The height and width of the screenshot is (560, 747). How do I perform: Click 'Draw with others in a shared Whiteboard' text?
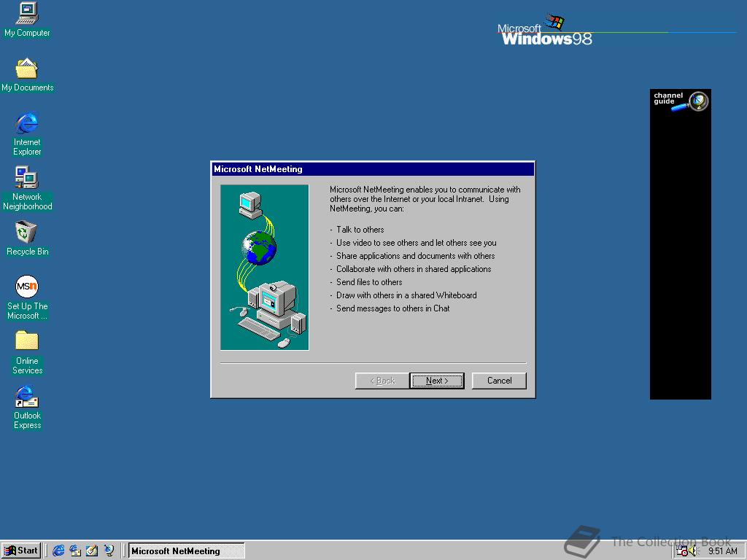406,295
